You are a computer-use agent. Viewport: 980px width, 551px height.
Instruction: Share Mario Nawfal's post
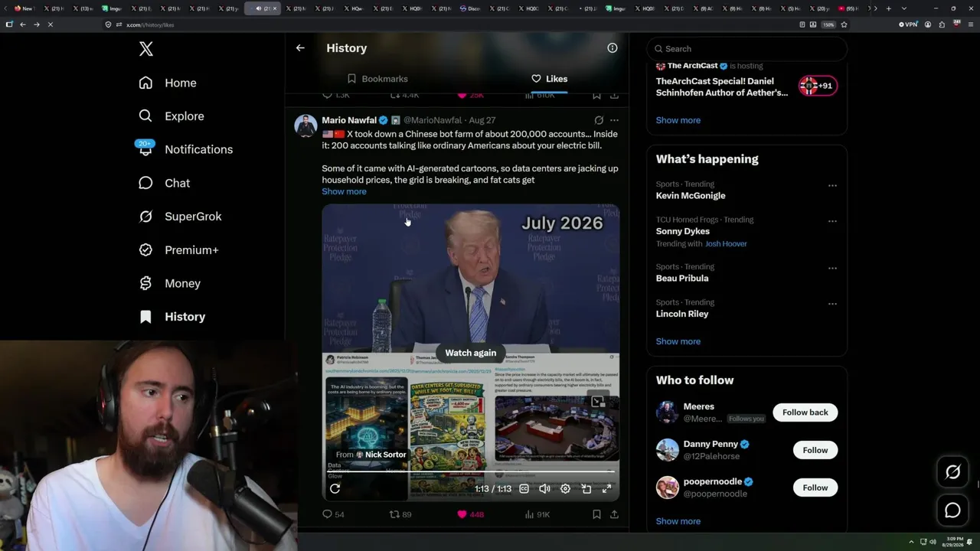(614, 514)
